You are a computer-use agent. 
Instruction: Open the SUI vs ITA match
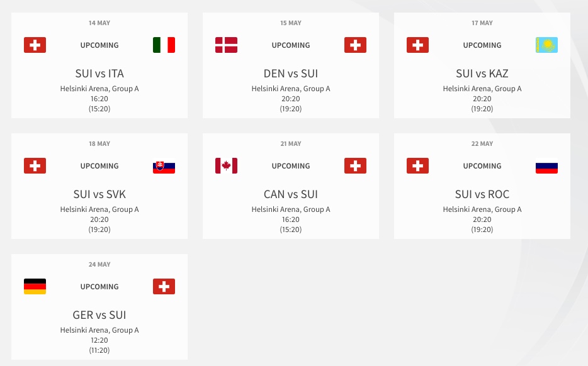(x=99, y=74)
